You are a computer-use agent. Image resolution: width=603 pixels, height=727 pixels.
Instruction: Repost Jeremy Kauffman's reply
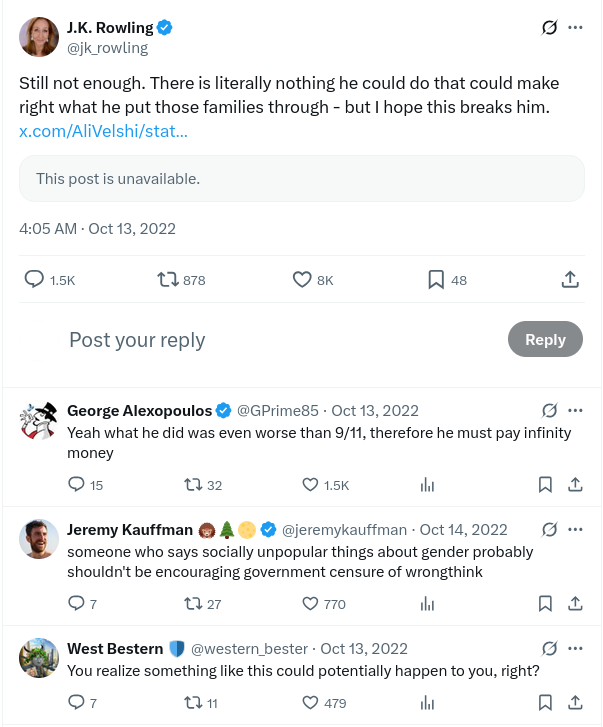[x=193, y=604]
